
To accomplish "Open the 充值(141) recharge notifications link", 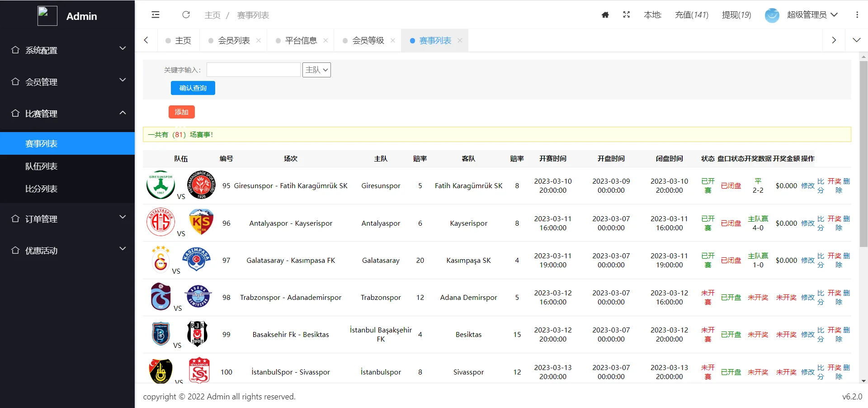I will coord(691,15).
